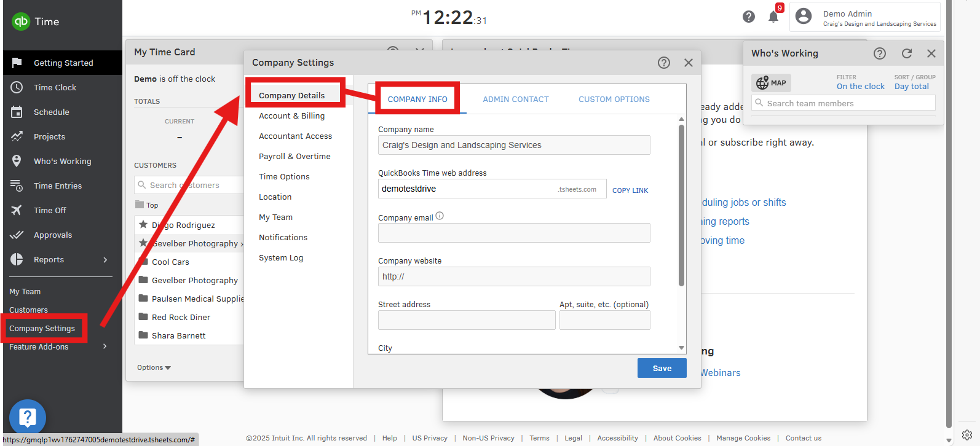Switch to the Admin Contact tab
This screenshot has height=446, width=980.
[515, 99]
